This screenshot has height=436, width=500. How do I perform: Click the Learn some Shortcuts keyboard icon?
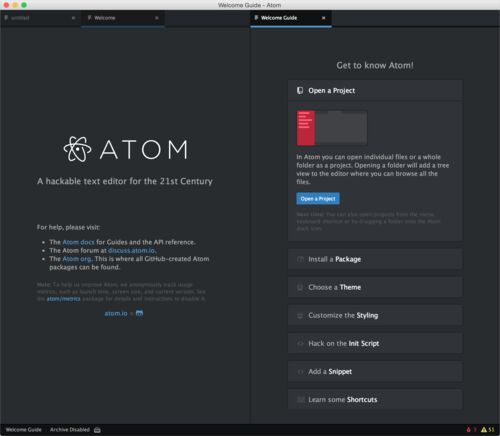(x=301, y=399)
